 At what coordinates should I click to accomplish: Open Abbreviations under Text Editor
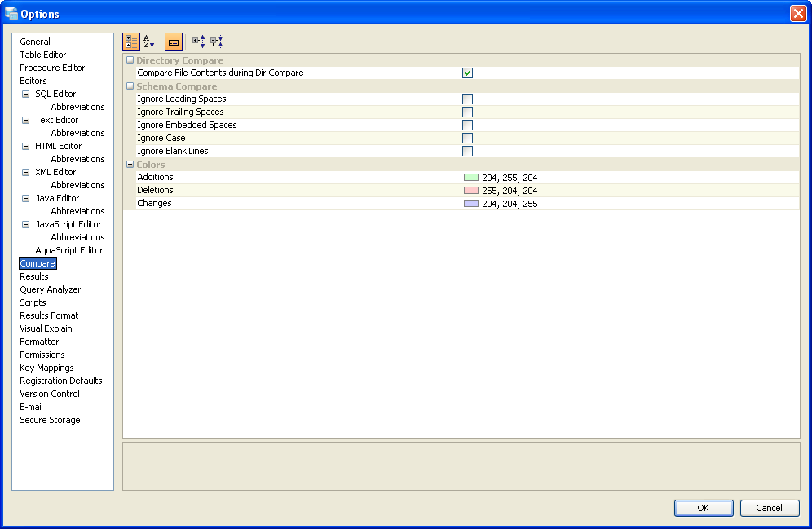(77, 133)
